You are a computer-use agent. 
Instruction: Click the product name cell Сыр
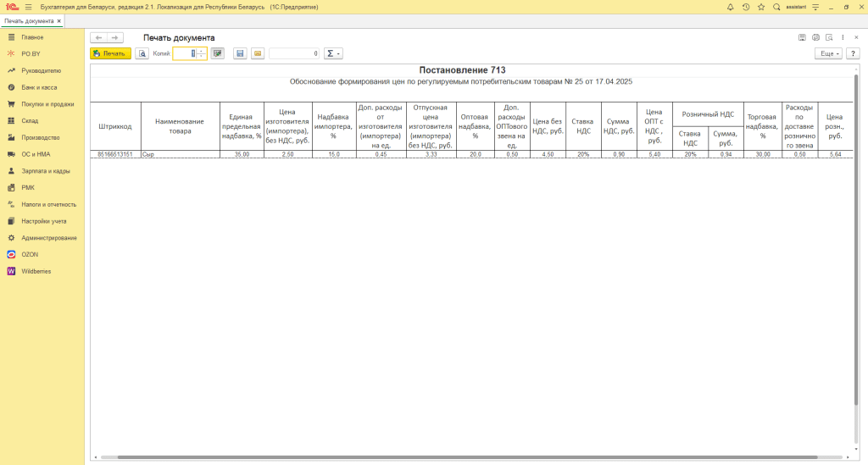coord(180,154)
